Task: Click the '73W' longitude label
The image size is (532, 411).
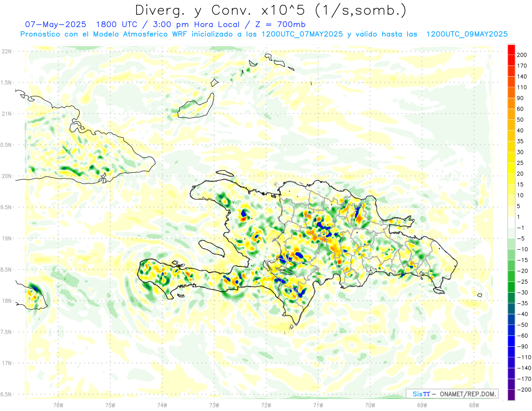Action: (214, 405)
